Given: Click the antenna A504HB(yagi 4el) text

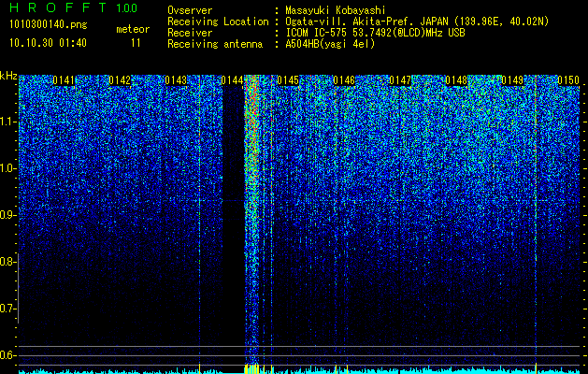Looking at the screenshot, I should [330, 44].
